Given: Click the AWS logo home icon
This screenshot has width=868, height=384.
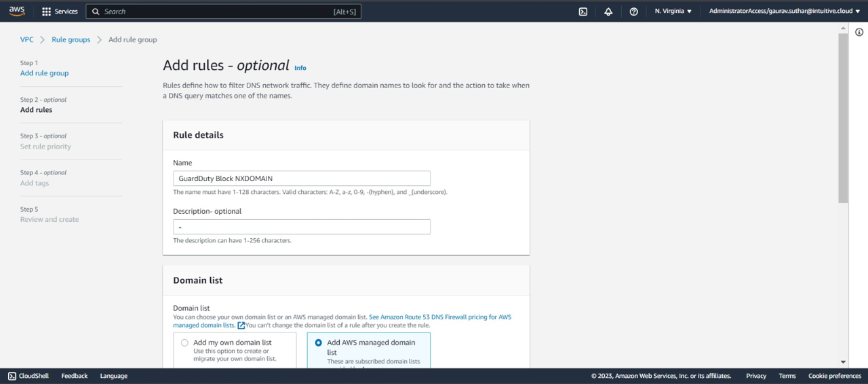Looking at the screenshot, I should pyautogui.click(x=17, y=12).
